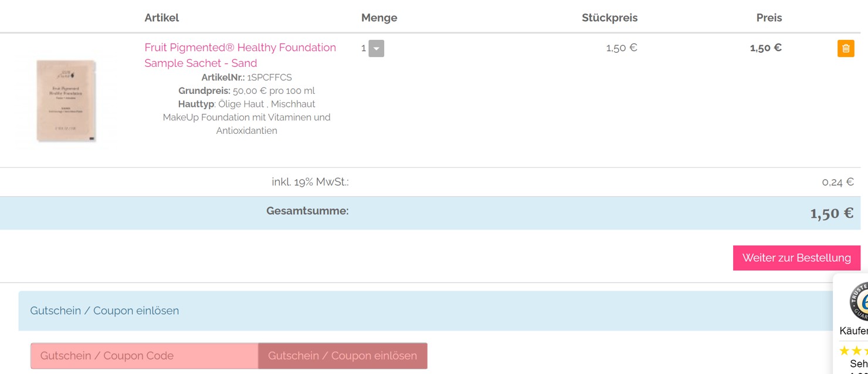Viewport: 868px width, 374px height.
Task: Open the Trusted Shops badge widget
Action: pos(859,302)
